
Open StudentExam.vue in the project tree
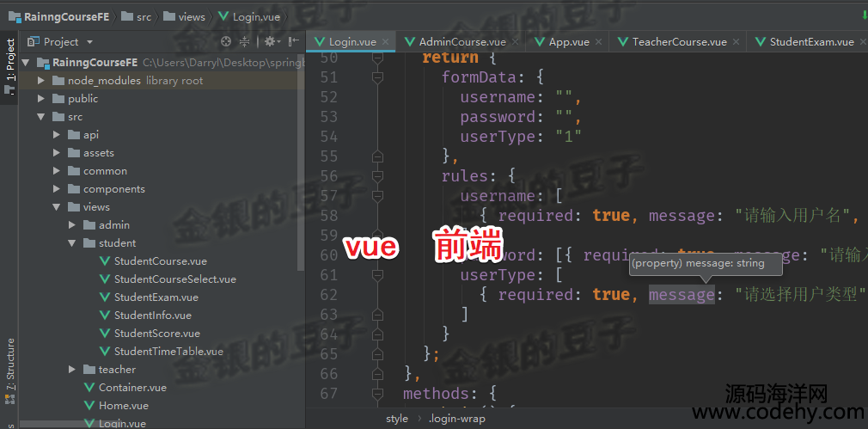click(x=156, y=297)
